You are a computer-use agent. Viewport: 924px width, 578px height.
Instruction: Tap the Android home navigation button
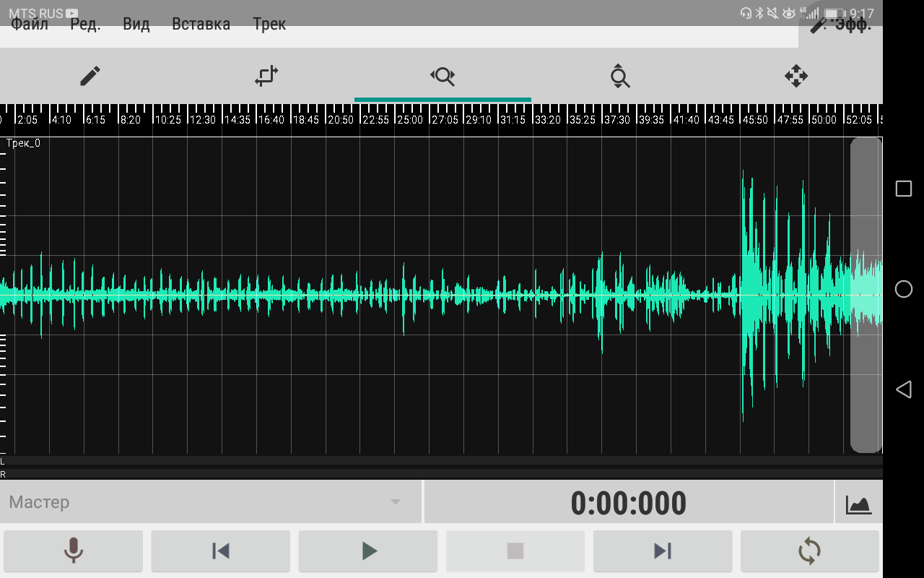click(903, 289)
